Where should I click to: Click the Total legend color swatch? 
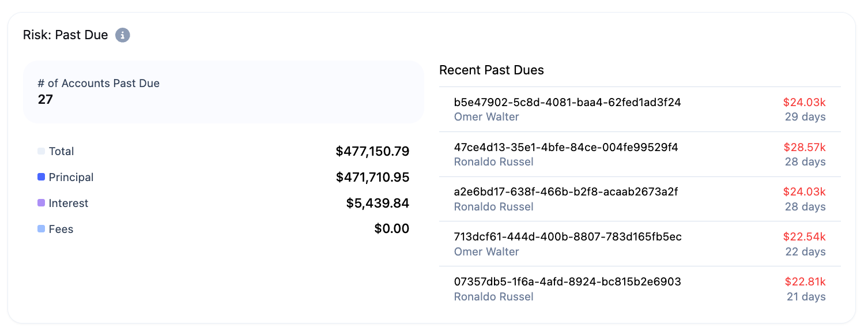pos(41,151)
